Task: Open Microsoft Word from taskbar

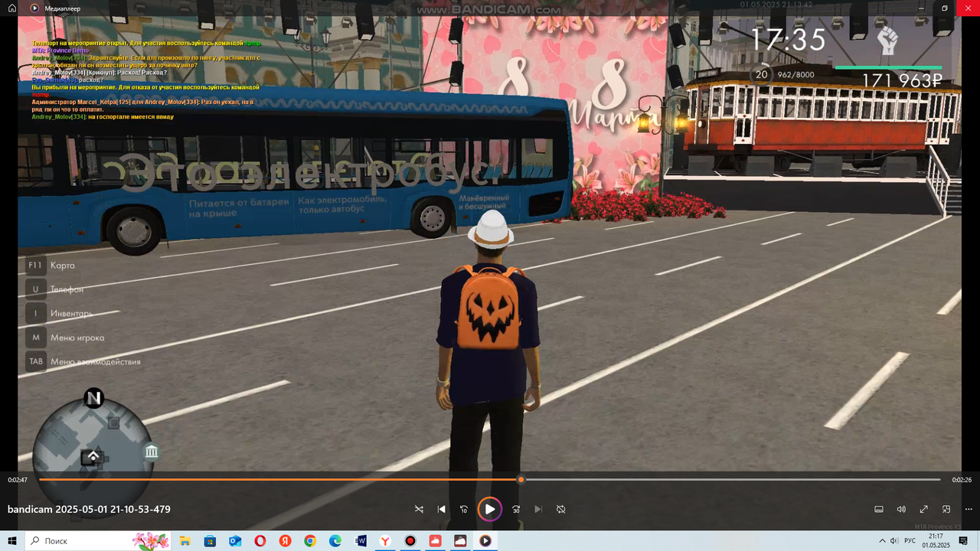Action: 361,540
